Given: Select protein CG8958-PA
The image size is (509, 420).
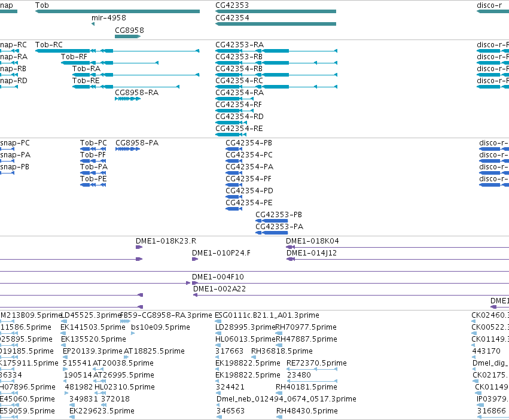Looking at the screenshot, I should click(137, 143).
